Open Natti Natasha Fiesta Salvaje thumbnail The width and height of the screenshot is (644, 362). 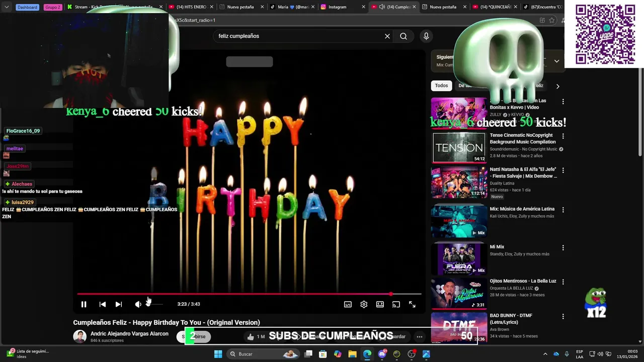459,182
